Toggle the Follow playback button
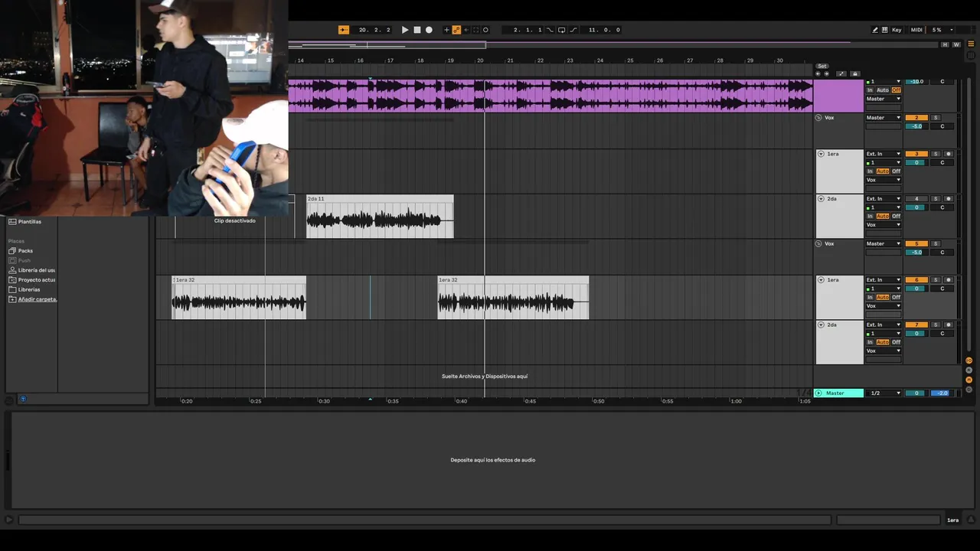 pos(344,30)
